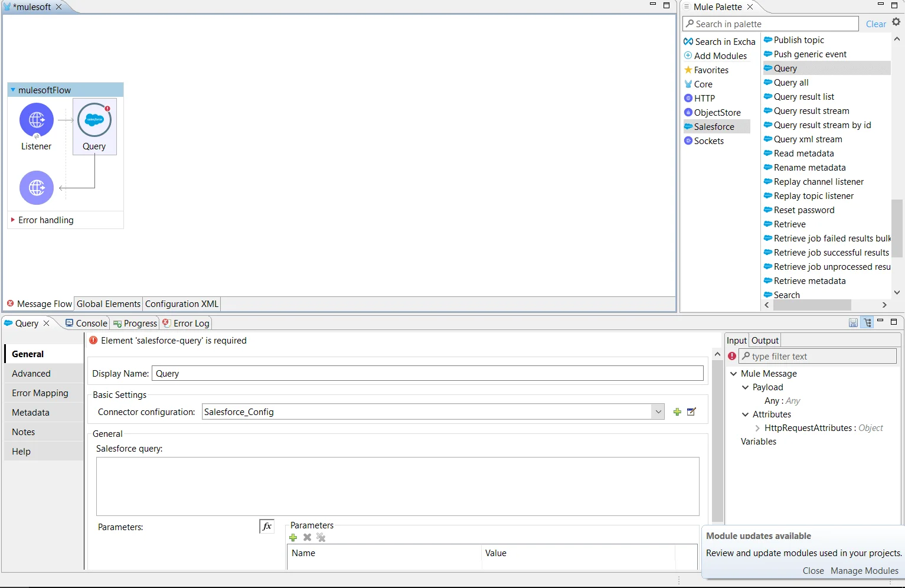The image size is (905, 588).
Task: Select the Listener component on the canvas
Action: 36,120
